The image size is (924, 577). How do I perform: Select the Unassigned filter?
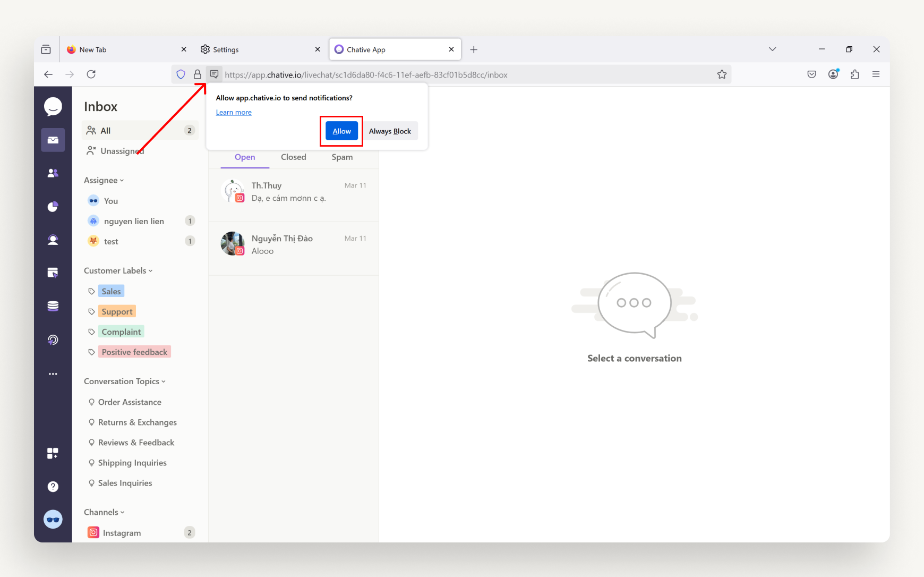click(121, 151)
